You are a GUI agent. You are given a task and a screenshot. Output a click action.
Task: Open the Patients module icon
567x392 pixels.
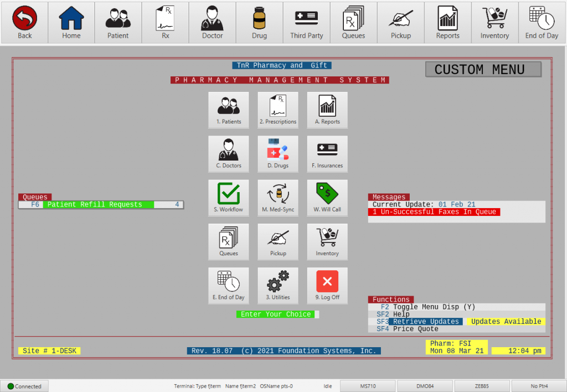[228, 110]
